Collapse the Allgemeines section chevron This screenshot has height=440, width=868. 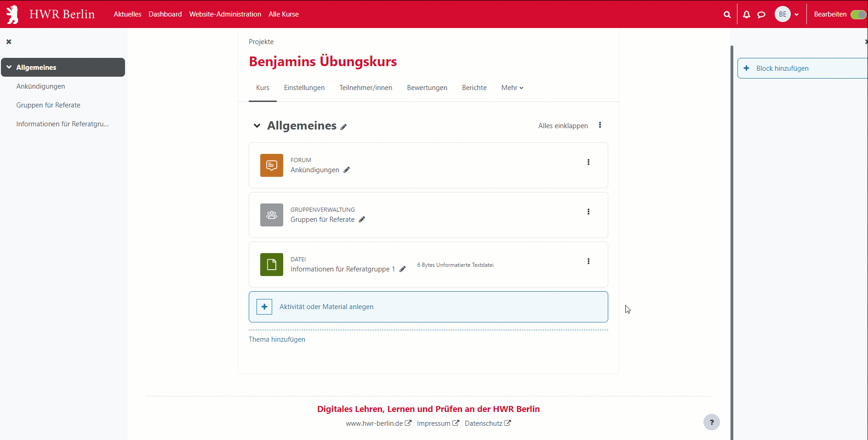[257, 126]
